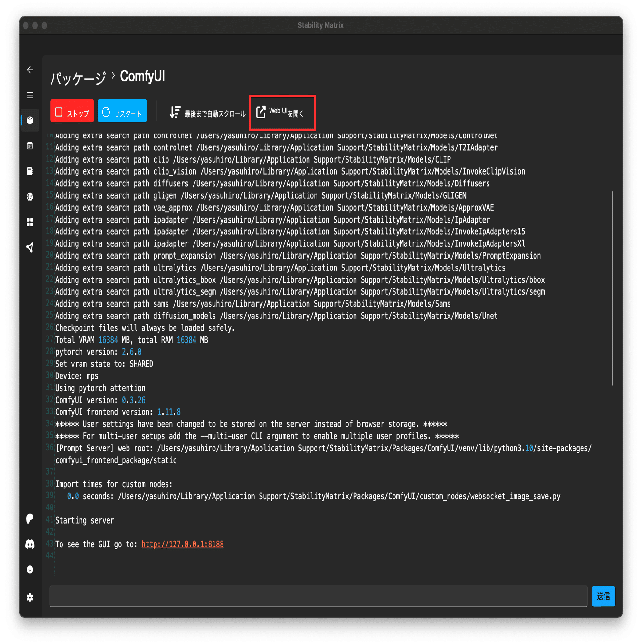644x644 pixels.
Task: Open the Packages box icon
Action: click(x=30, y=120)
